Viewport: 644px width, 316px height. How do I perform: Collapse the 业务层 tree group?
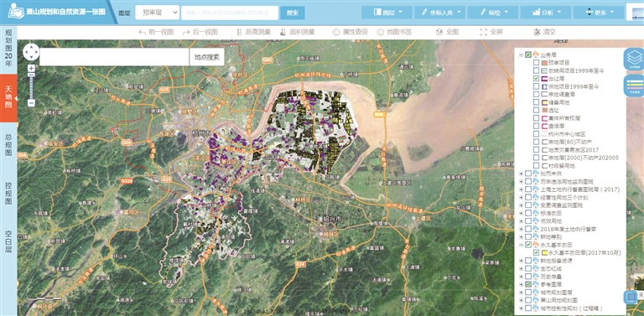(x=522, y=54)
